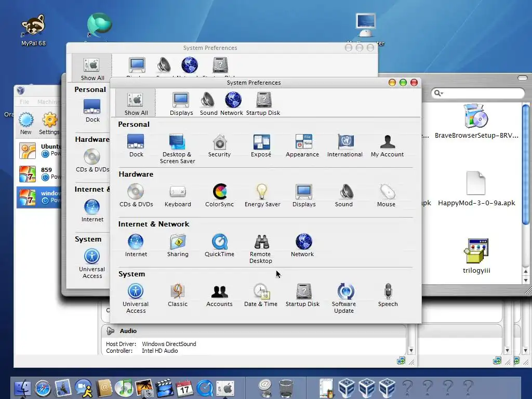Click the Finder window vertical scrollbar thumb
The image size is (532, 399).
pyautogui.click(x=526, y=165)
